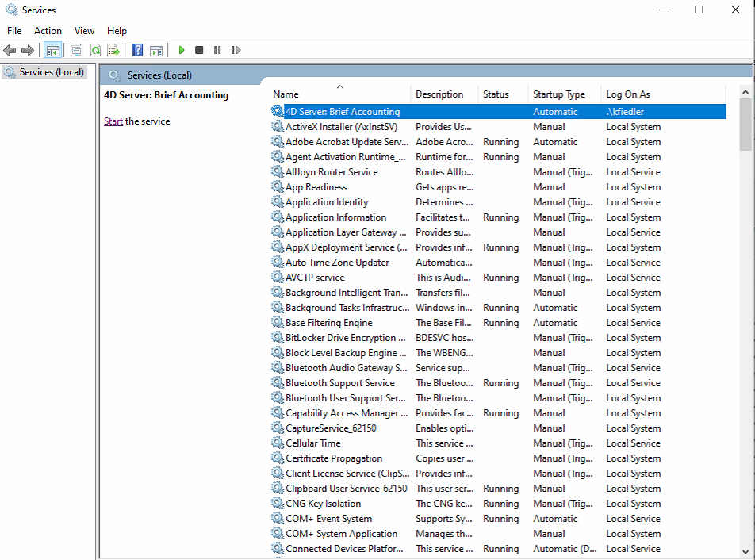Toggle the console tree pane visibility

tap(52, 49)
